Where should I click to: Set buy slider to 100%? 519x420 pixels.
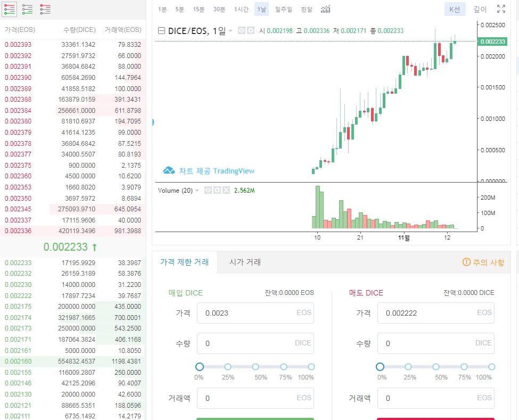pos(311,367)
